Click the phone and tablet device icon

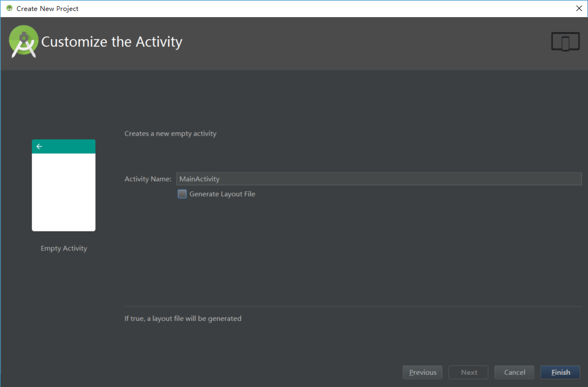[x=565, y=41]
